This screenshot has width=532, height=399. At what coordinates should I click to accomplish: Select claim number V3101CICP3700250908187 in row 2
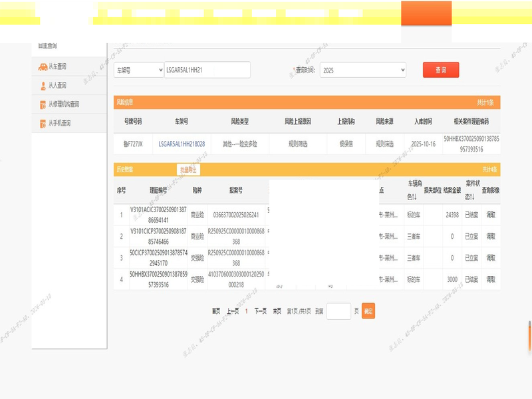(x=158, y=237)
